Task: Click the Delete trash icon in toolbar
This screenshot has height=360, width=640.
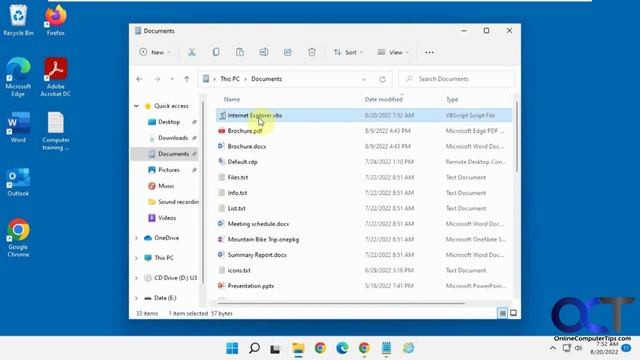Action: click(x=312, y=52)
